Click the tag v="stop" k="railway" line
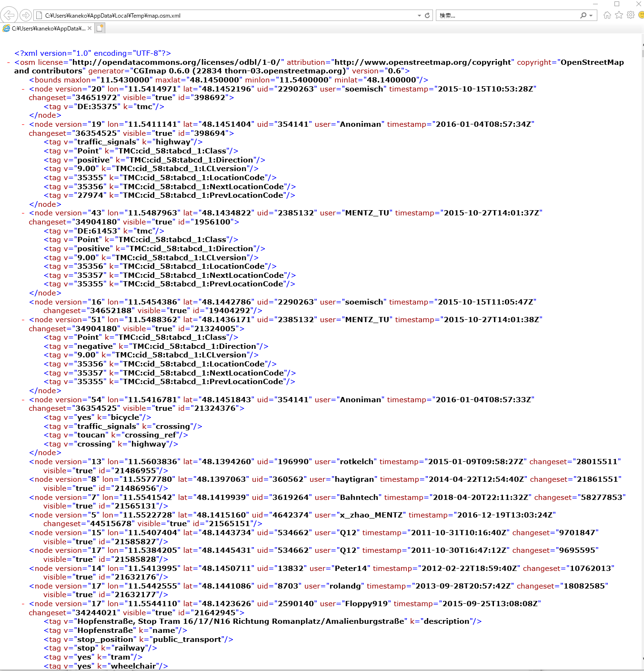 100,648
